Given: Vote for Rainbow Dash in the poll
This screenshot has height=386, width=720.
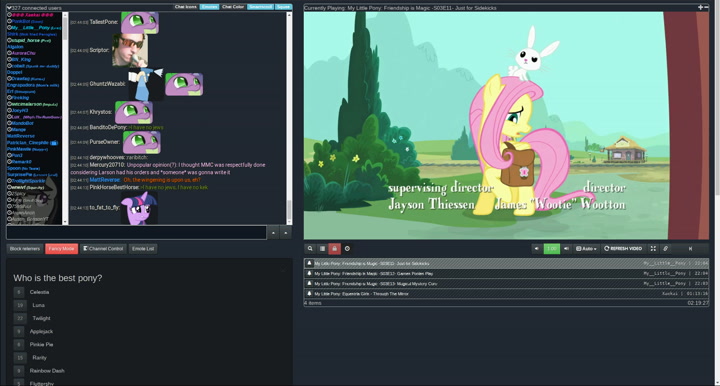Looking at the screenshot, I should point(19,371).
